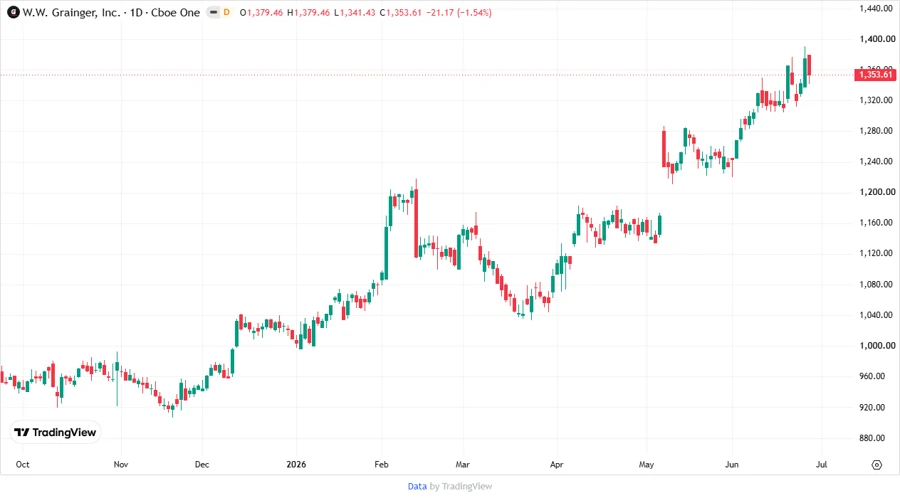The image size is (900, 498).
Task: Click the Feb label on time axis
Action: (381, 465)
